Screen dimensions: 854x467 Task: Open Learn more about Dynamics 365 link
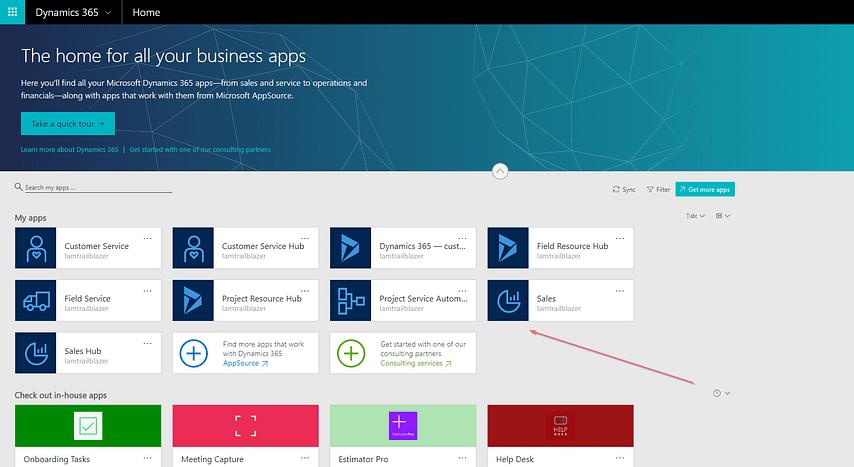coord(69,149)
